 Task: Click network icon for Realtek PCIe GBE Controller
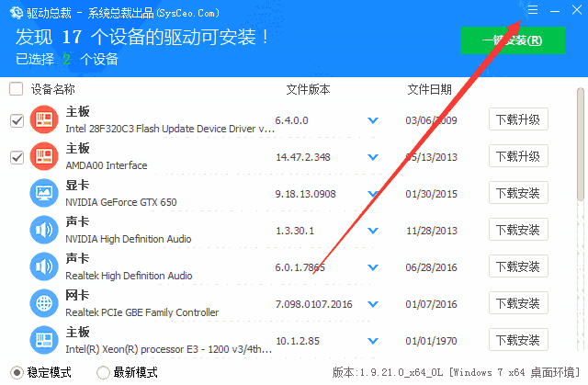(x=44, y=303)
